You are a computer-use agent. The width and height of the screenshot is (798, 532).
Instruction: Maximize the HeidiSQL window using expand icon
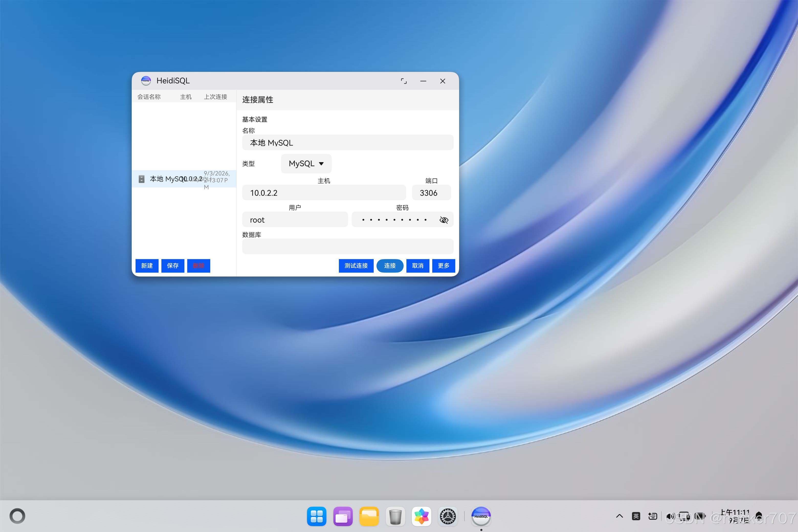point(403,81)
